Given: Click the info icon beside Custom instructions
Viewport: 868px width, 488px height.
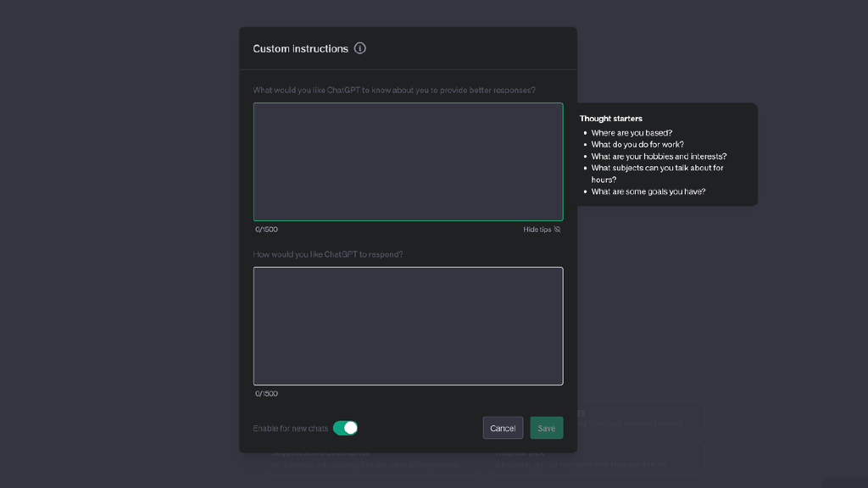Looking at the screenshot, I should click(x=360, y=48).
